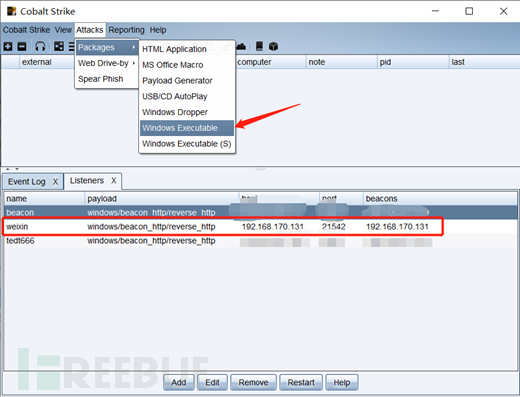Select the weixin listener name
The width and height of the screenshot is (520, 397).
coord(17,227)
